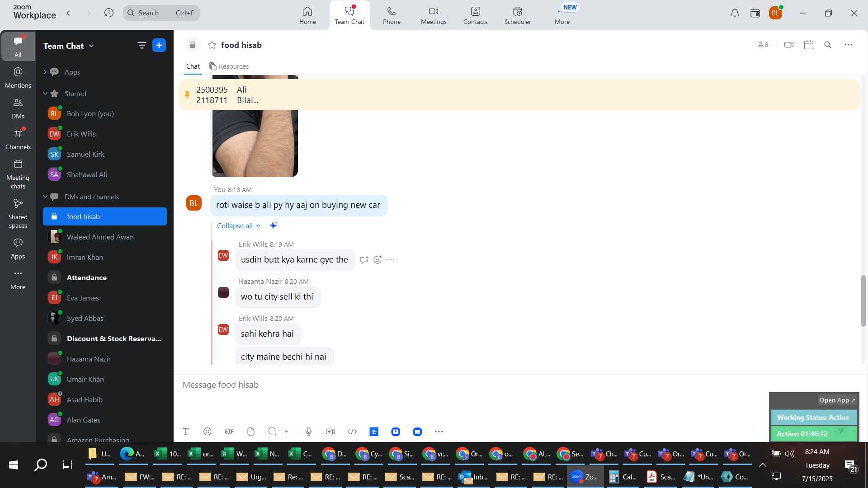868x488 pixels.
Task: Open the More tab with NEW badge
Action: pos(563,15)
